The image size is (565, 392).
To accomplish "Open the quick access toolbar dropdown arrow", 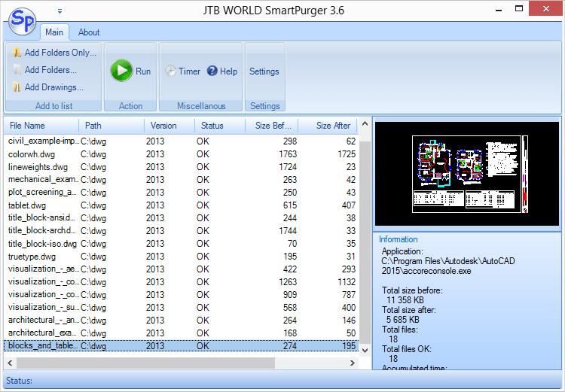I will coord(60,11).
